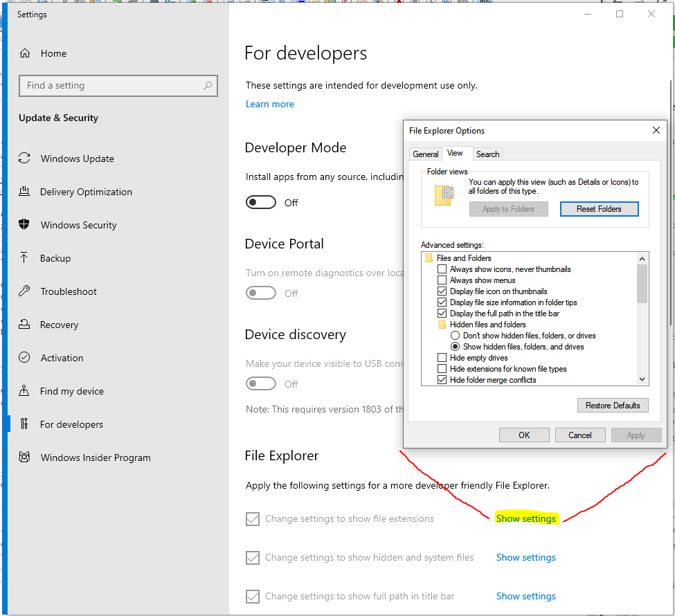The image size is (675, 616).
Task: Open the Backup settings page
Action: [x=55, y=258]
